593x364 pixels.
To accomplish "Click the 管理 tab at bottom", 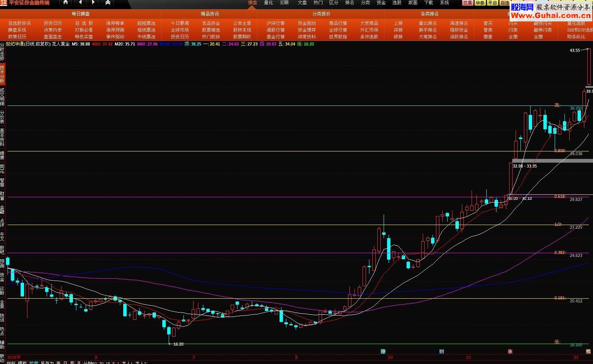I will click(x=33, y=362).
